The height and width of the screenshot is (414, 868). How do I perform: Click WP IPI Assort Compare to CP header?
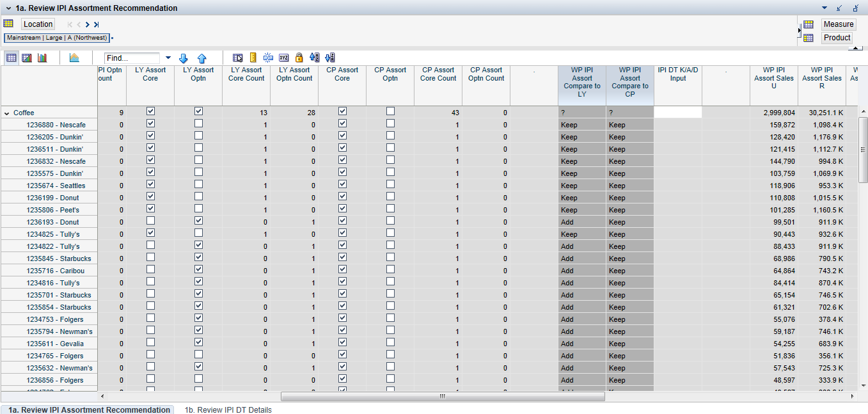[630, 86]
